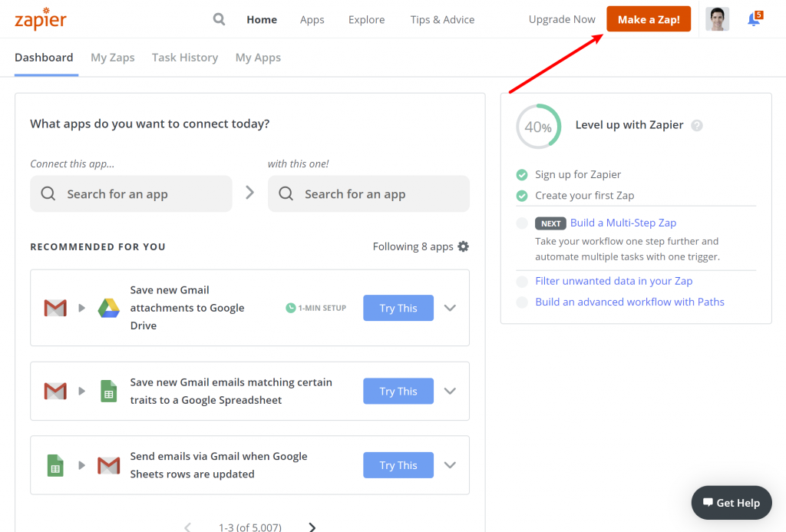Screen dimensions: 786x532
Task: Expand the Google Sheets rows updated card
Action: (451, 465)
